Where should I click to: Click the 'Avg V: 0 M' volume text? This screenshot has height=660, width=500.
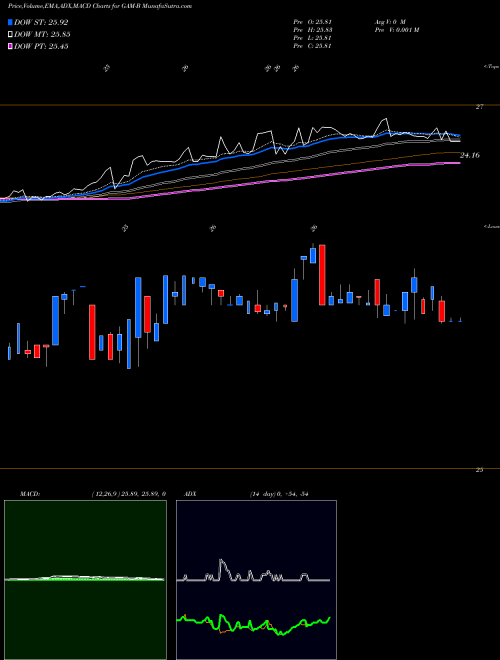pyautogui.click(x=390, y=21)
